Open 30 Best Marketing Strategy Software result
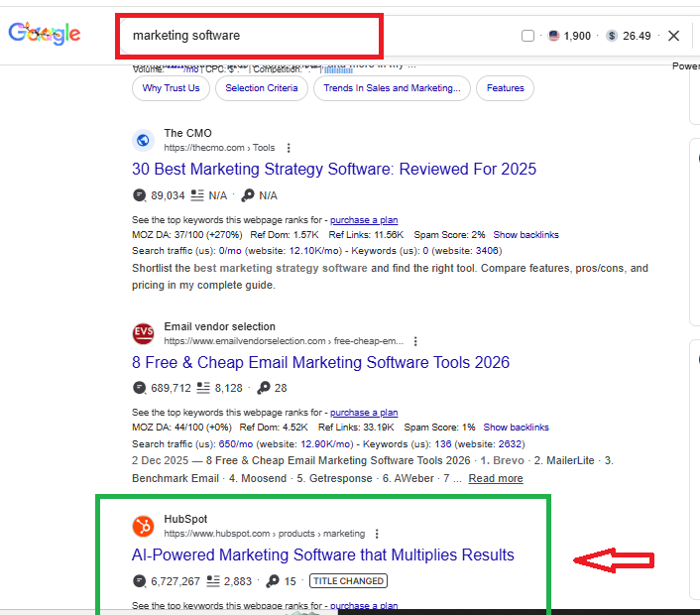Screen dimensions: 700x615 (x=334, y=170)
